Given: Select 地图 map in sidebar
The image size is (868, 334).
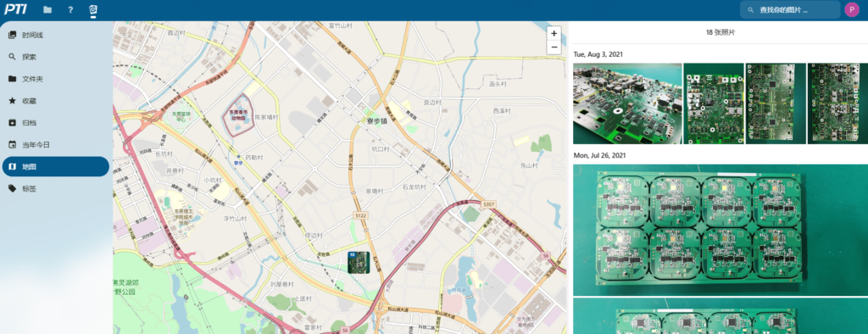Looking at the screenshot, I should pyautogui.click(x=55, y=166).
